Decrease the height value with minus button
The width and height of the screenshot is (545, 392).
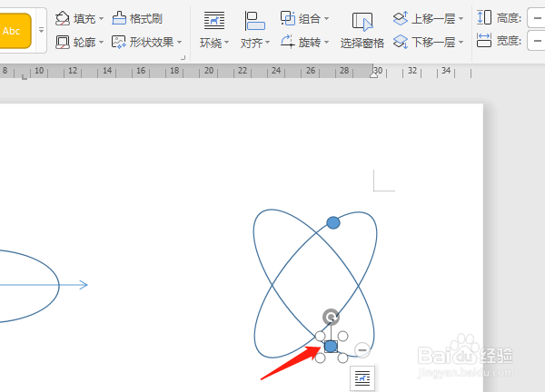click(537, 18)
